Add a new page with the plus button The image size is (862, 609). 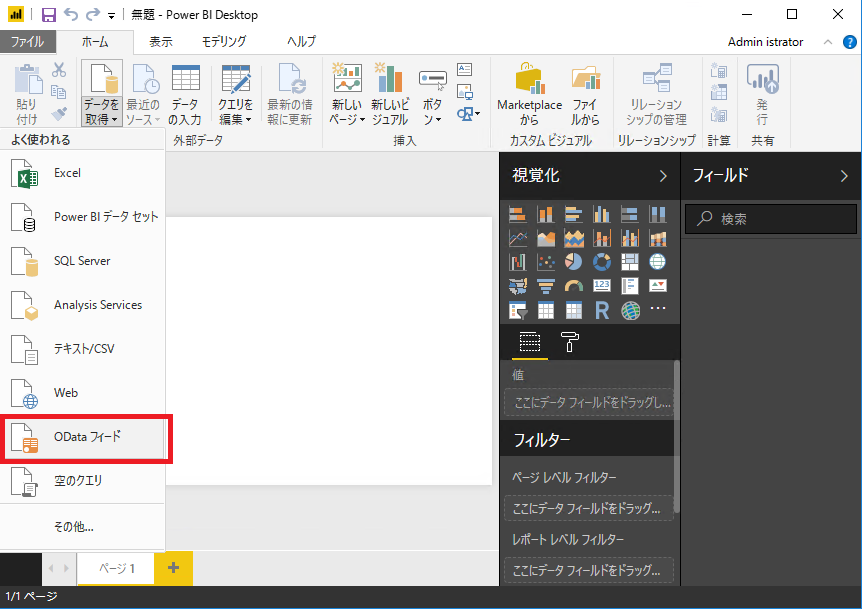click(173, 568)
